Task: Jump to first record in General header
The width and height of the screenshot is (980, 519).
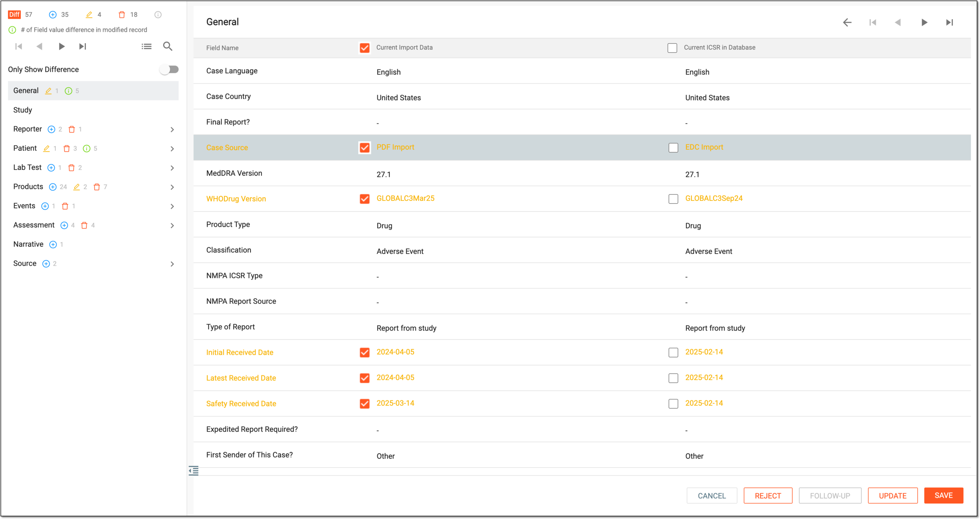Action: pos(873,22)
